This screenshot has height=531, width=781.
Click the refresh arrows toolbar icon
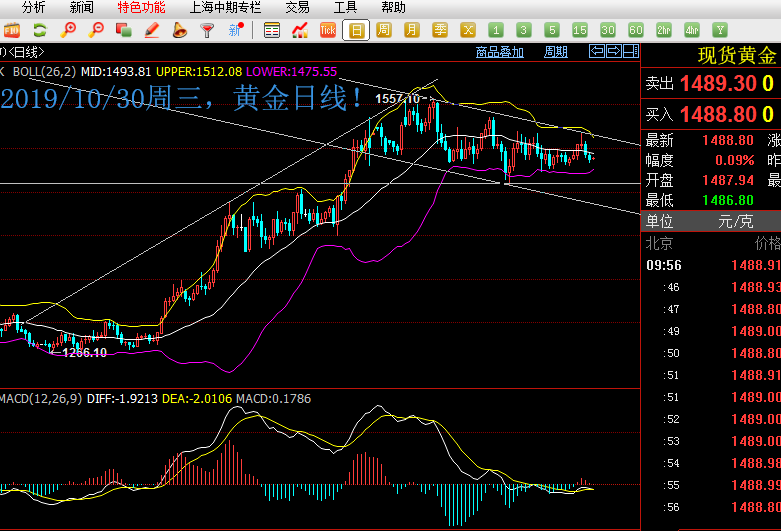click(x=40, y=30)
